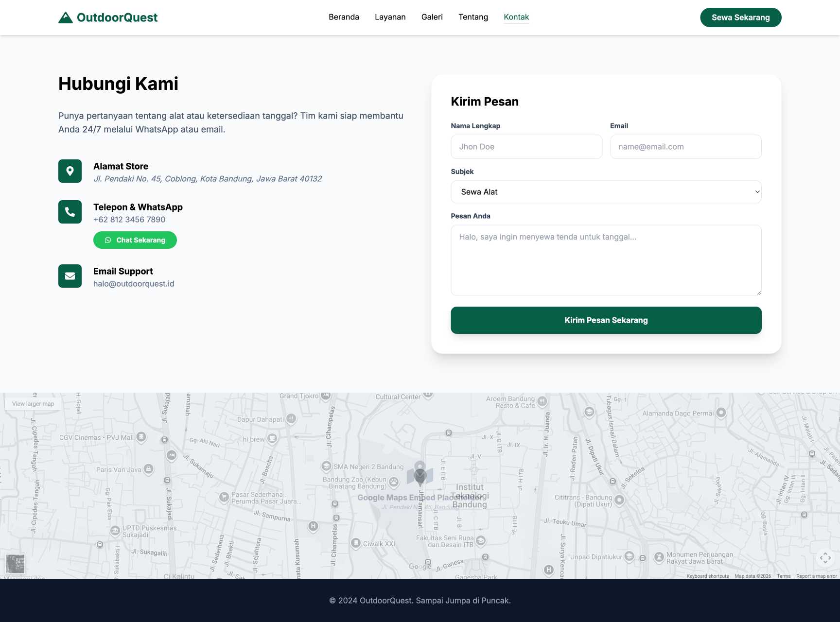Navigate to the Tentang page

pos(473,17)
